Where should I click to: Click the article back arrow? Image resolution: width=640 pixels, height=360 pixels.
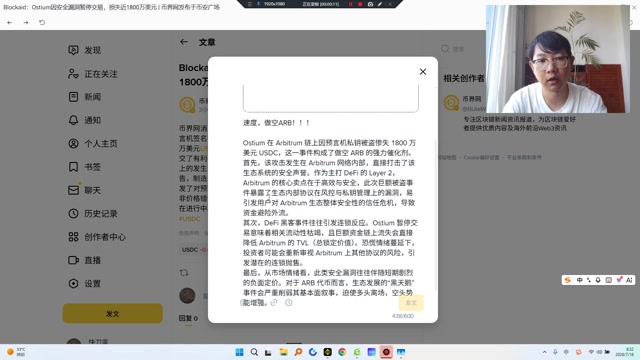[x=184, y=42]
